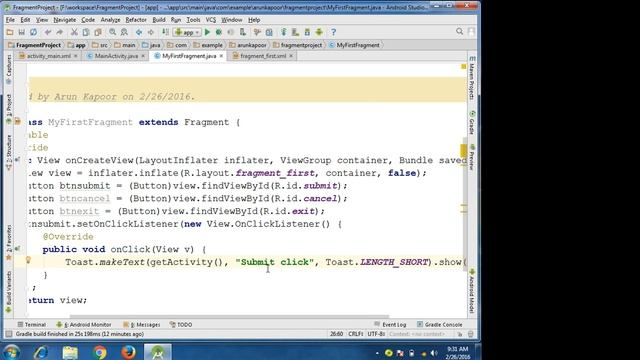Image resolution: width=640 pixels, height=360 pixels.
Task: Toggle the Project side panel
Action: [x=9, y=108]
